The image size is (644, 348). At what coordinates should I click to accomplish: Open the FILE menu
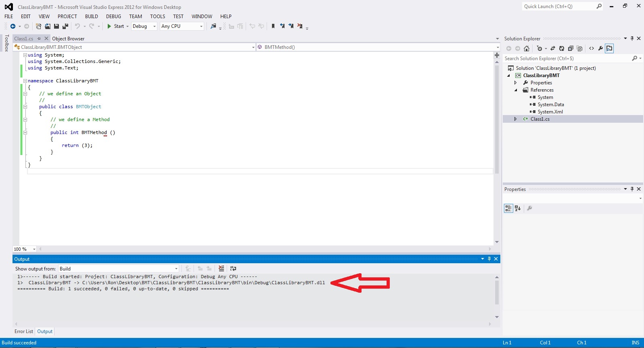[x=9, y=17]
